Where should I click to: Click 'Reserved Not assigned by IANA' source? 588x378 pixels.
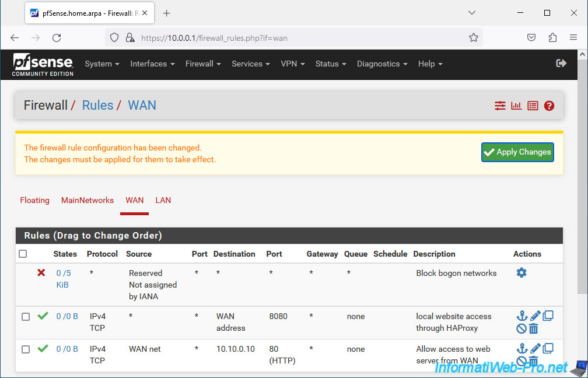(153, 285)
